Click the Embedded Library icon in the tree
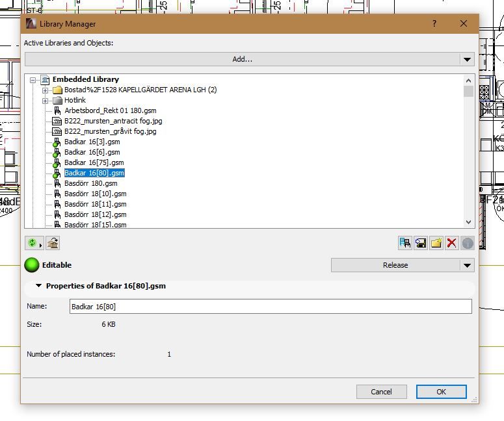The width and height of the screenshot is (504, 421). click(x=45, y=79)
